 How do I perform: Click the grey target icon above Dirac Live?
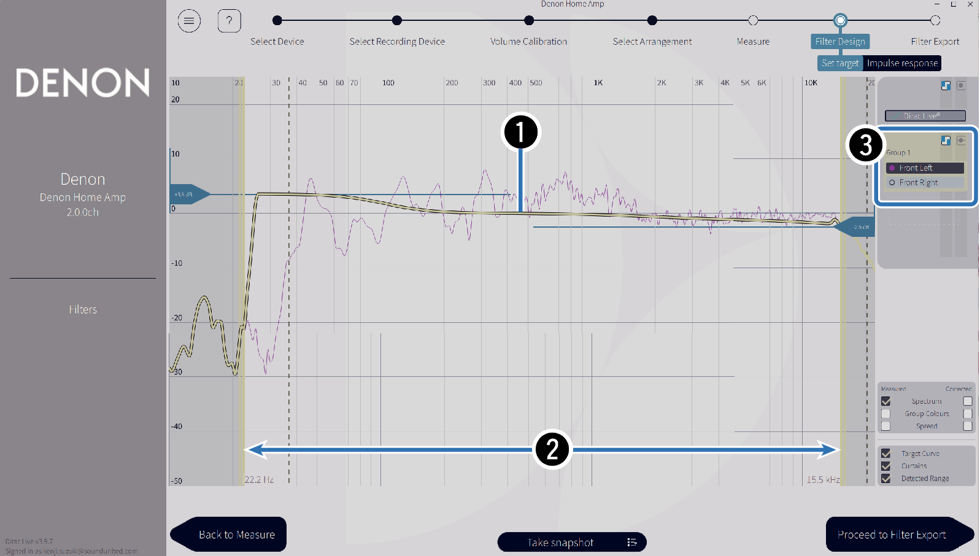961,86
